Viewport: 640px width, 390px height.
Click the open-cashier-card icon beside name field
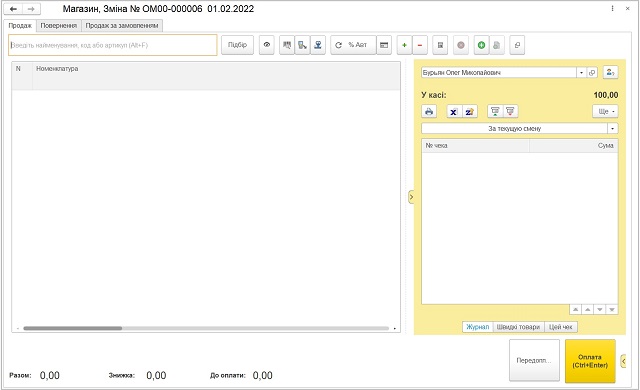point(592,73)
